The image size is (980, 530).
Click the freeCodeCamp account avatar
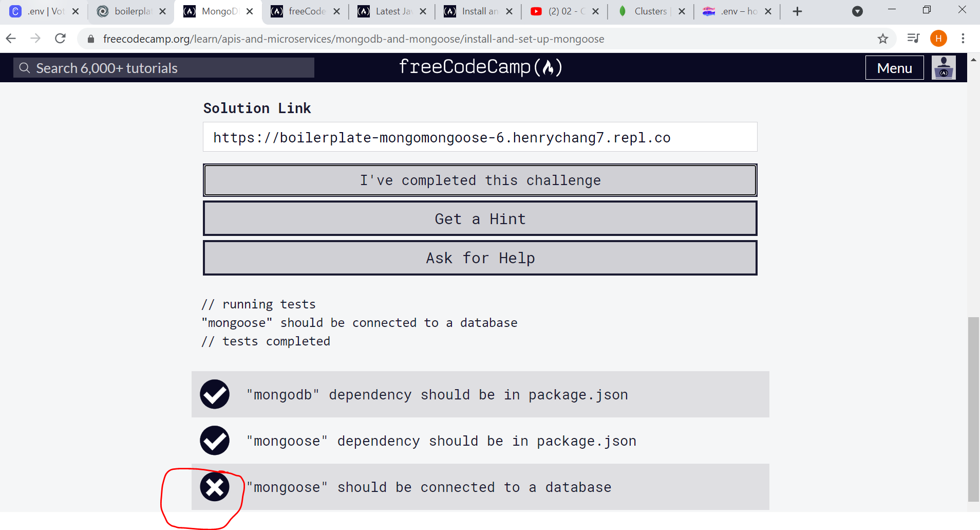pos(944,67)
